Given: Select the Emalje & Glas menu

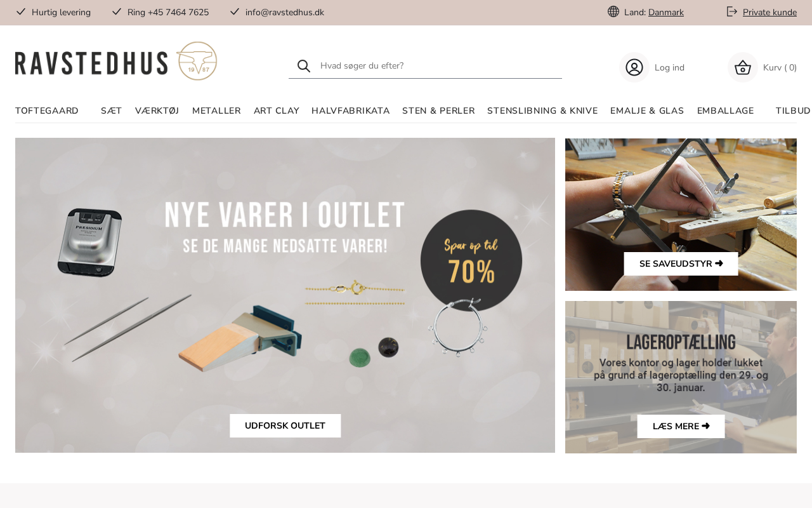Looking at the screenshot, I should pyautogui.click(x=647, y=110).
